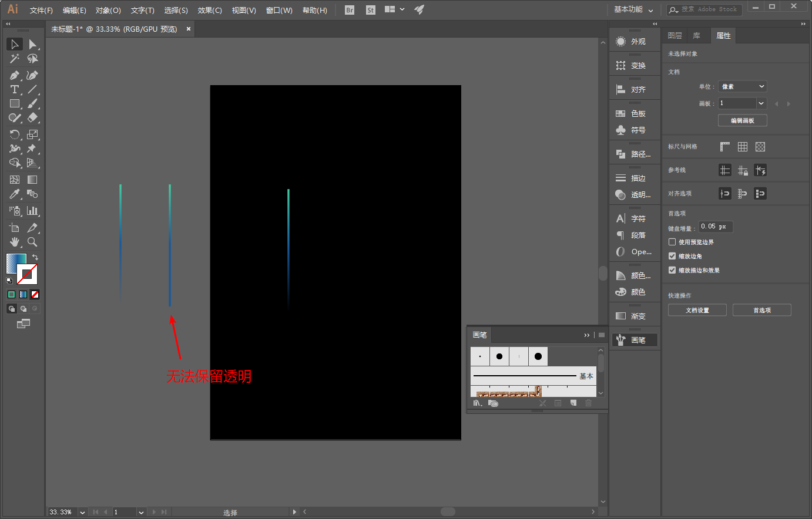This screenshot has height=519, width=812.
Task: Toggle the lock guides icon
Action: pos(743,170)
